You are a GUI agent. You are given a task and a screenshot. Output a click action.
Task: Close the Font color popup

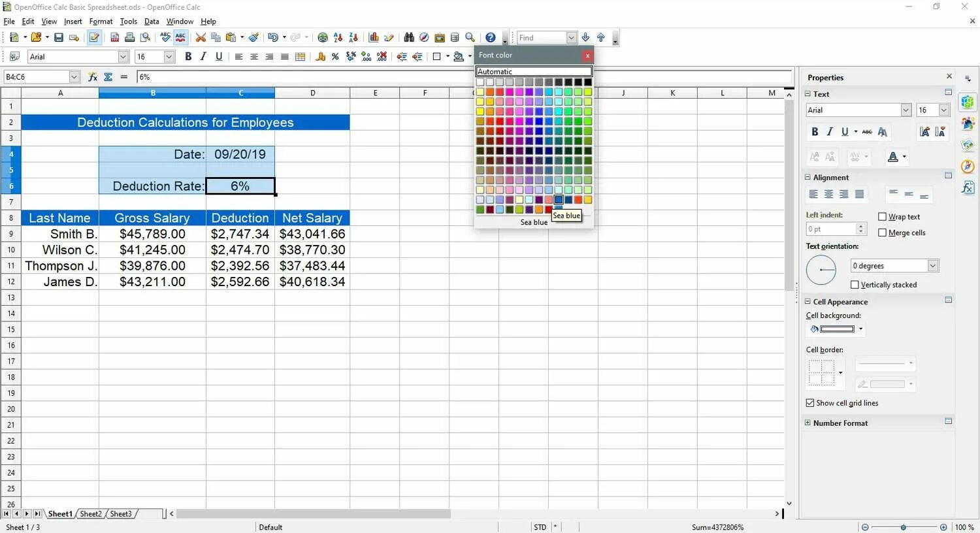587,56
